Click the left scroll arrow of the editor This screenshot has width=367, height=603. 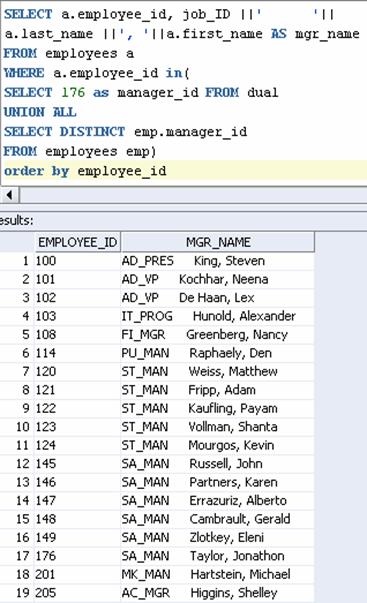(10, 195)
